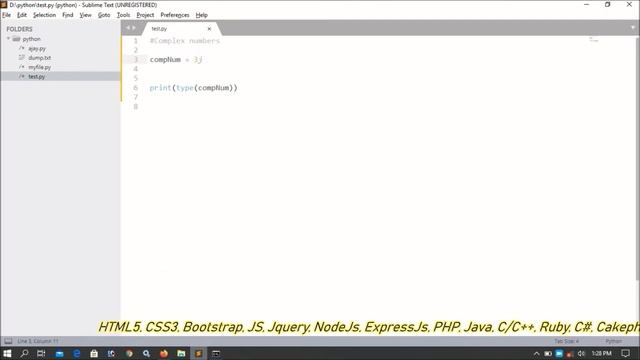This screenshot has height=360, width=640.
Task: Click the Line and Column status text
Action: click(x=38, y=341)
